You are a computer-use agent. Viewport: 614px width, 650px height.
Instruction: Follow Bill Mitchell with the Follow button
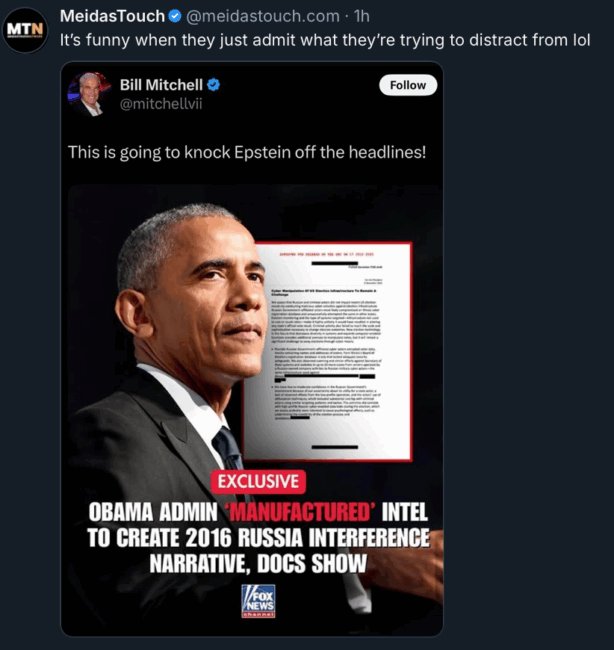point(408,85)
